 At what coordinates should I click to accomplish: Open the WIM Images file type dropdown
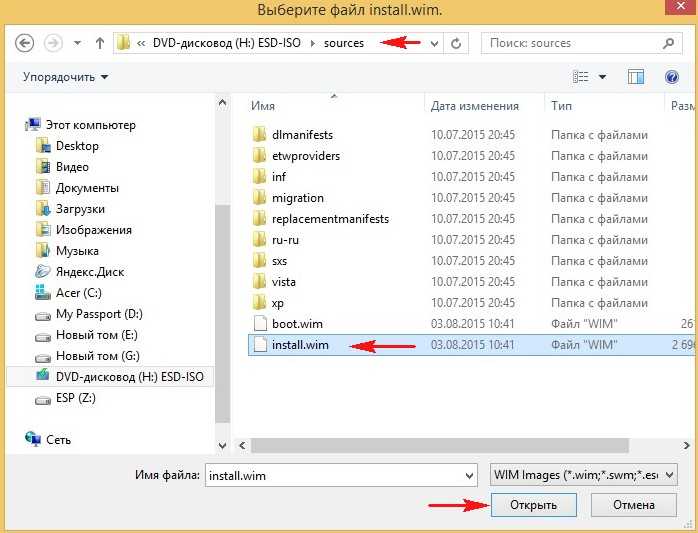(584, 475)
